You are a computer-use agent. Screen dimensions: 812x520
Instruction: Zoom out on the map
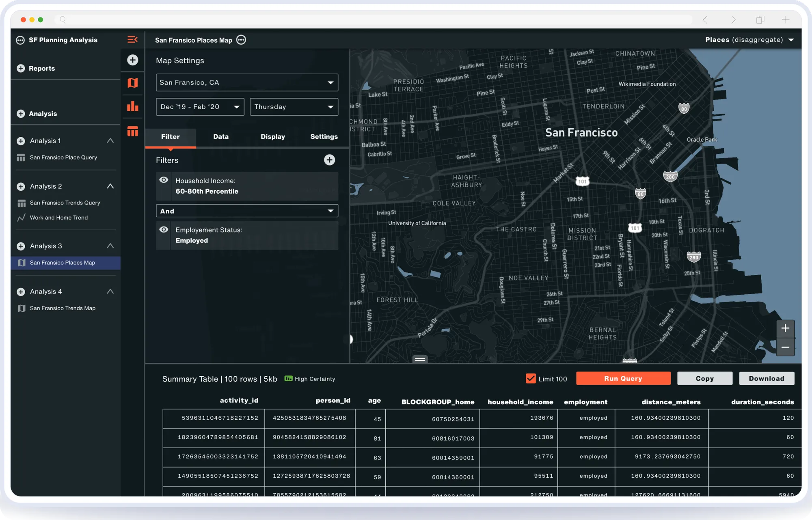pos(785,347)
